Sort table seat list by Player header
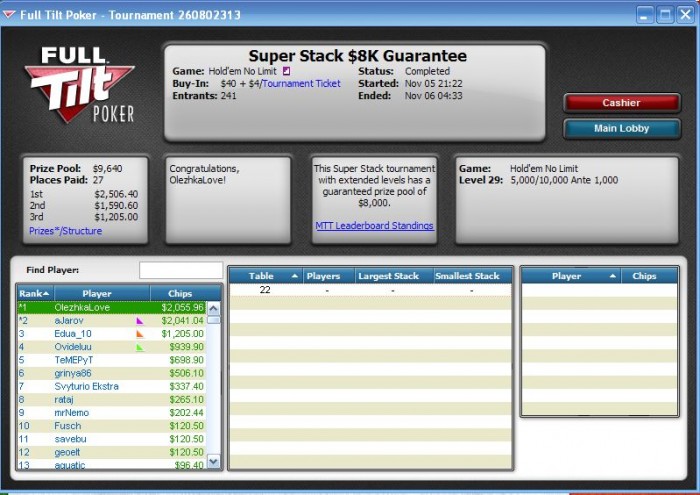Viewport: 700px width, 495px height. (571, 276)
